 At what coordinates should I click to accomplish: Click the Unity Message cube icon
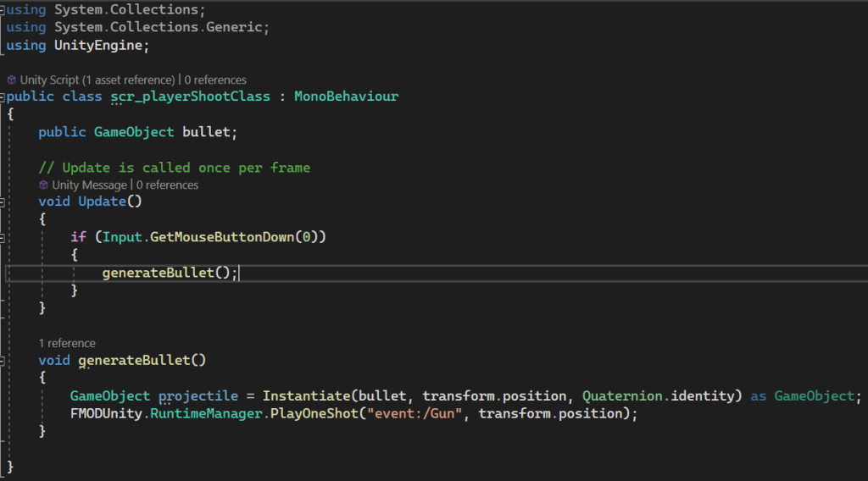(44, 185)
